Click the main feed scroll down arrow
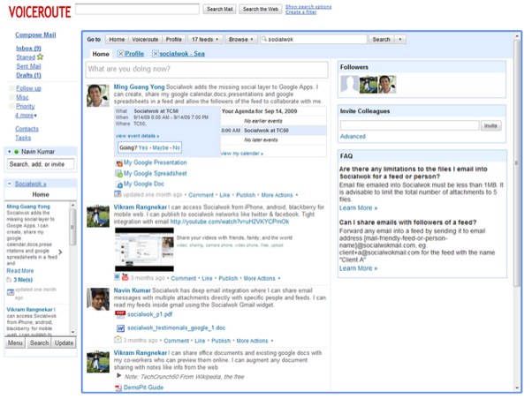Viewport: 532px width, 399px height. pyautogui.click(x=517, y=388)
